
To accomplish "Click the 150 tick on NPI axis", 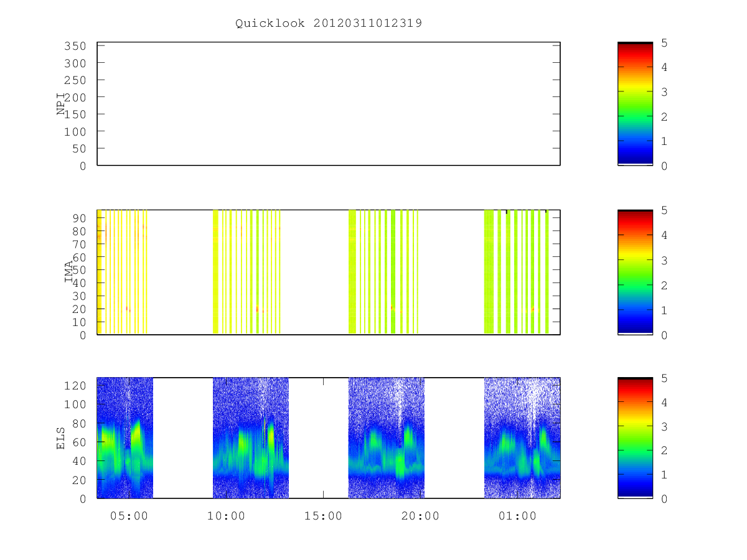I will (75, 114).
